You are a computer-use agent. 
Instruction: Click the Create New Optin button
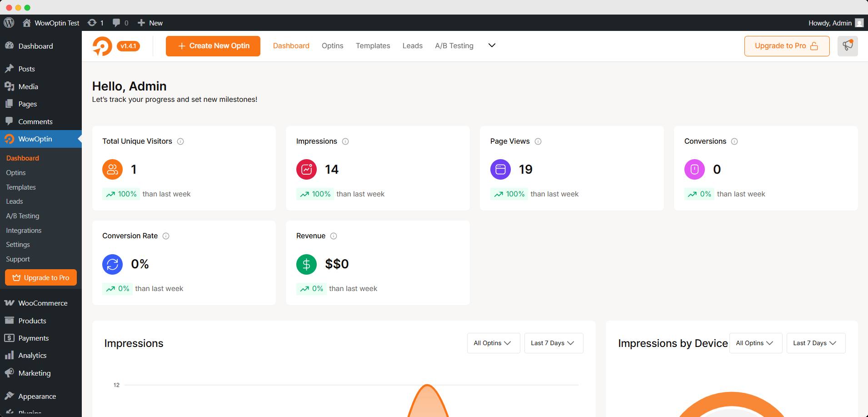click(x=213, y=46)
